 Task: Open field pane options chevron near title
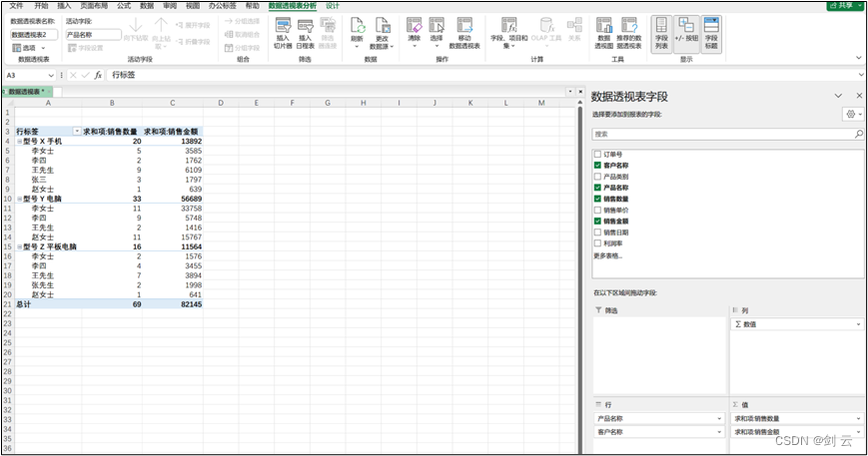(838, 96)
